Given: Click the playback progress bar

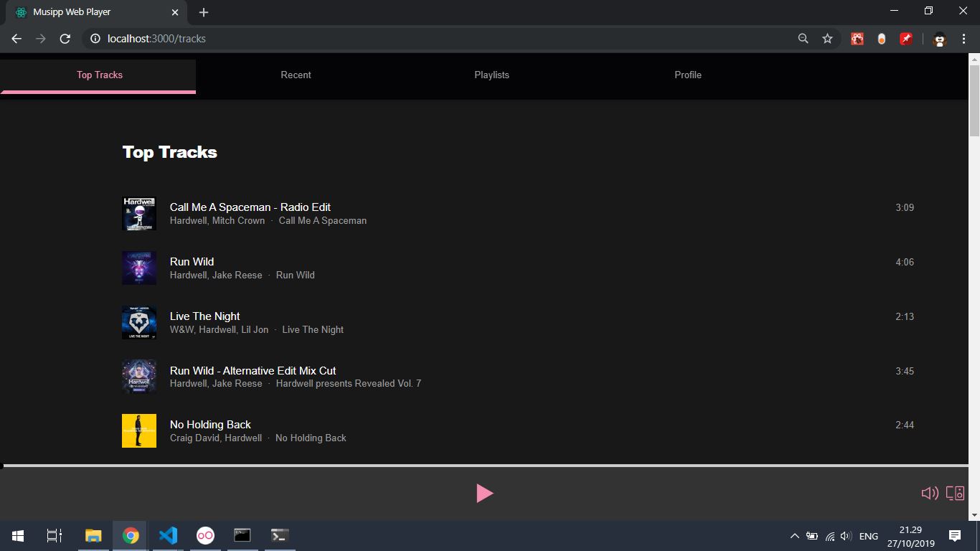Looking at the screenshot, I should (486, 466).
